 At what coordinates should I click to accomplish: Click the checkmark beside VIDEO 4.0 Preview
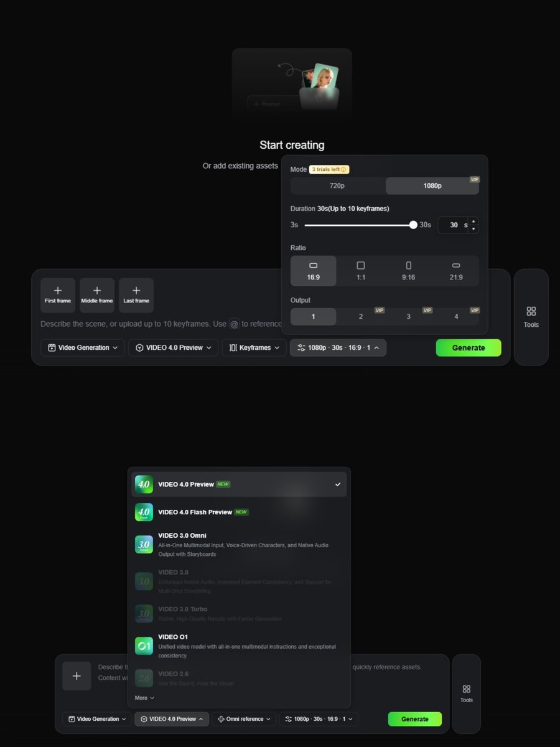[338, 484]
